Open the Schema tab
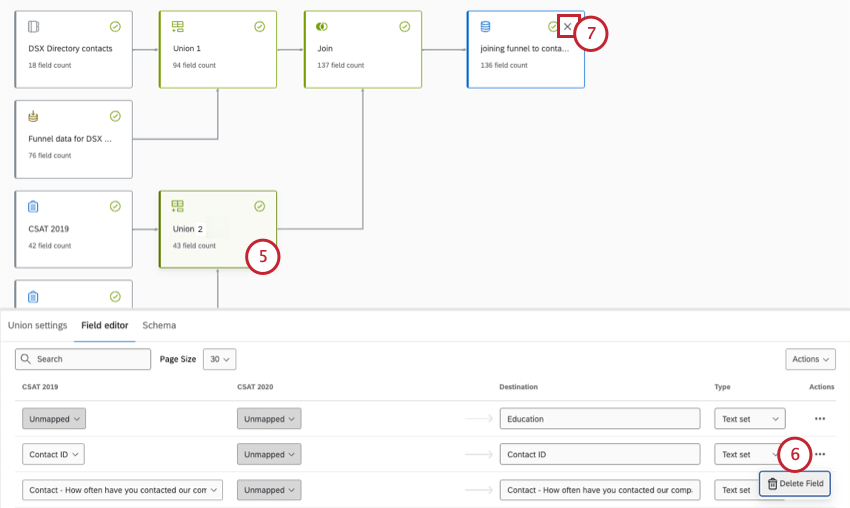 159,325
